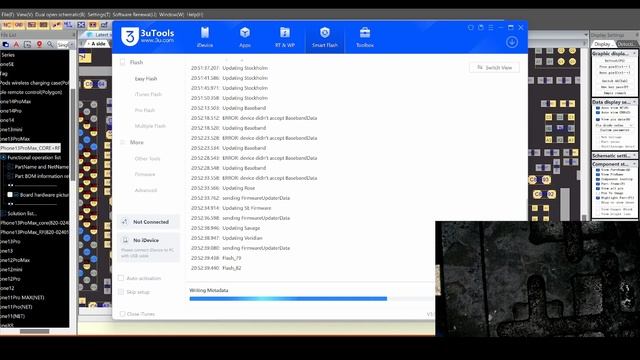Select Advanced in the sidebar
Viewport: 640px width, 360px height.
(146, 190)
